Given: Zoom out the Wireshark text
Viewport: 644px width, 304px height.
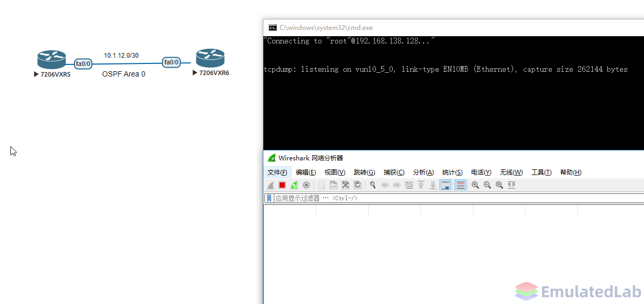Looking at the screenshot, I should click(487, 185).
